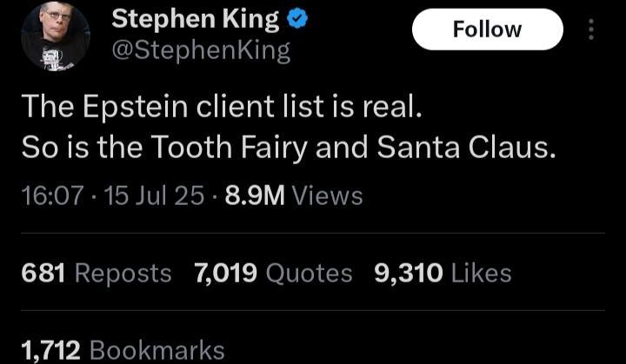Screen dimensions: 626x364
Task: Follow Stephen King's account
Action: pyautogui.click(x=488, y=30)
